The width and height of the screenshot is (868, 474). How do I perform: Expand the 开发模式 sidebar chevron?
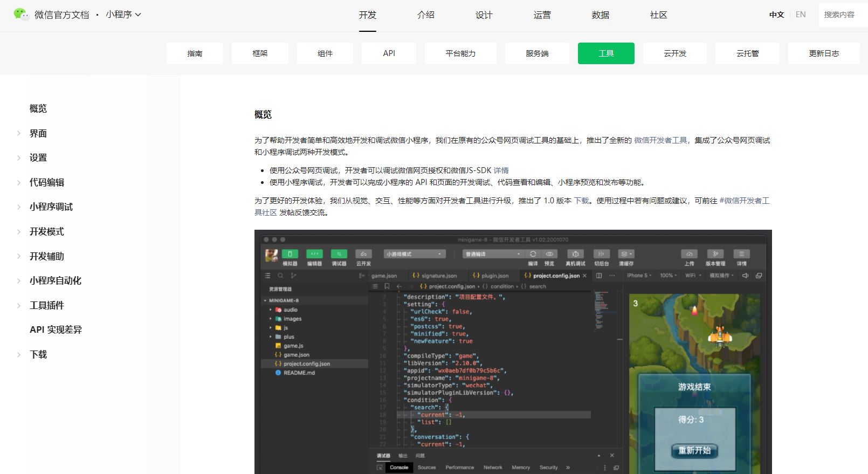coord(18,231)
